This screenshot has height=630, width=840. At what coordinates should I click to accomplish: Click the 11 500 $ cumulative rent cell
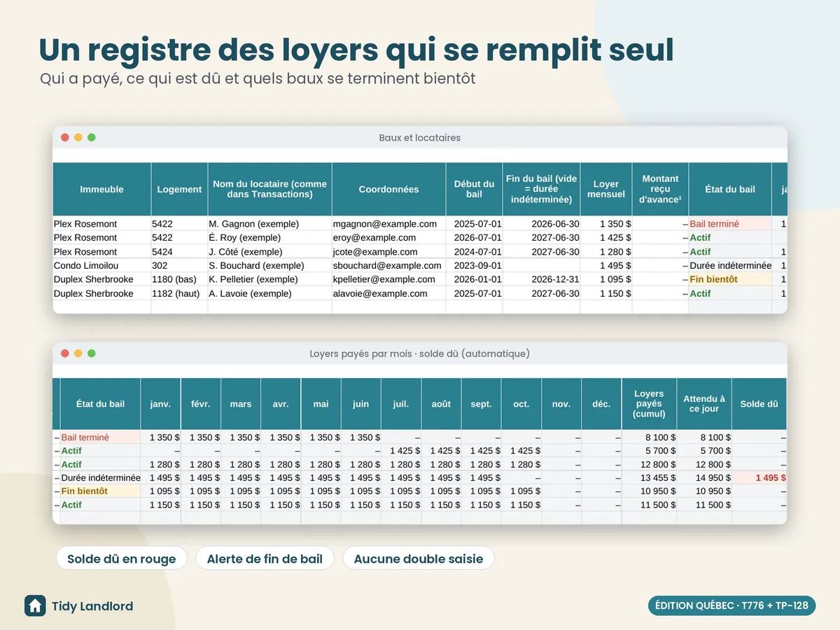(649, 505)
